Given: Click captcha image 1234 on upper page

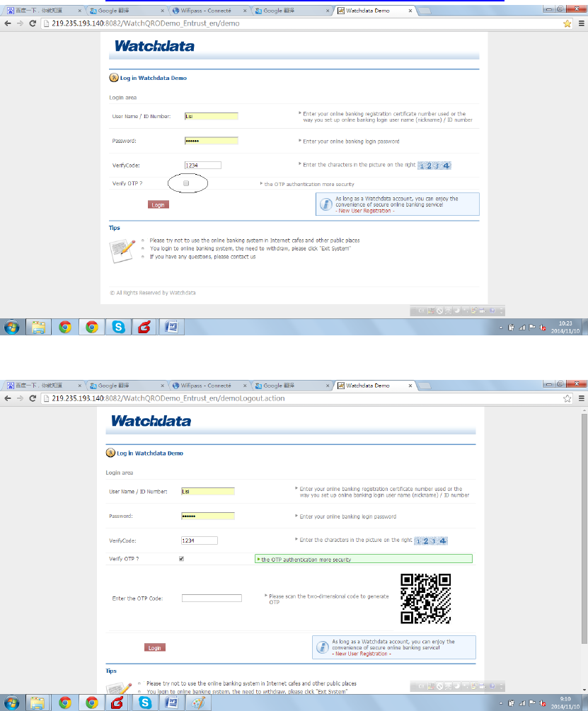Looking at the screenshot, I should click(x=434, y=166).
